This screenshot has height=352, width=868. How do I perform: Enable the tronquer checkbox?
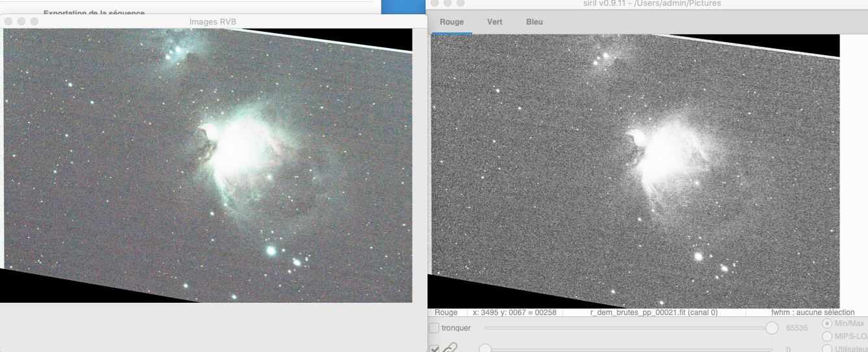pyautogui.click(x=435, y=328)
